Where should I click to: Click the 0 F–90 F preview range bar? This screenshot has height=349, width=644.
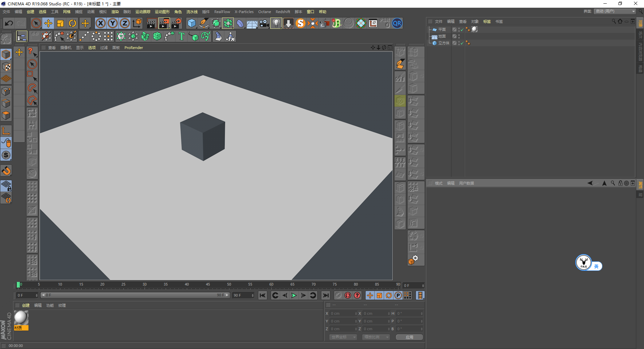click(135, 295)
